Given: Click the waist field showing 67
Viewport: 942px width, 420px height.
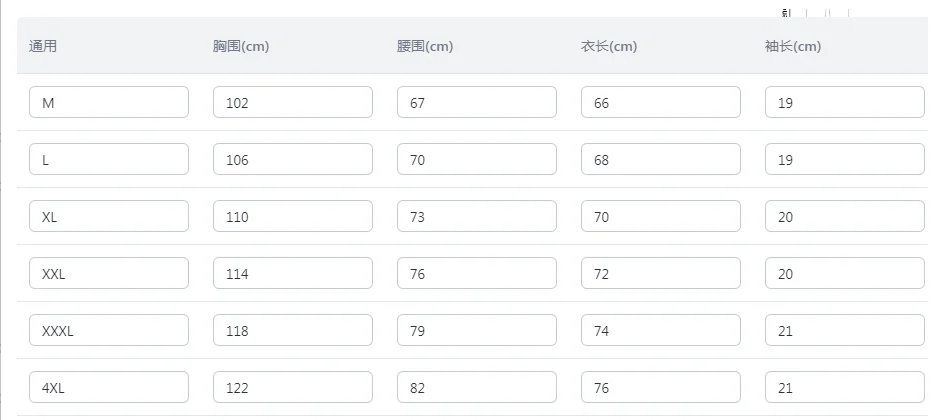Looking at the screenshot, I should pos(476,102).
